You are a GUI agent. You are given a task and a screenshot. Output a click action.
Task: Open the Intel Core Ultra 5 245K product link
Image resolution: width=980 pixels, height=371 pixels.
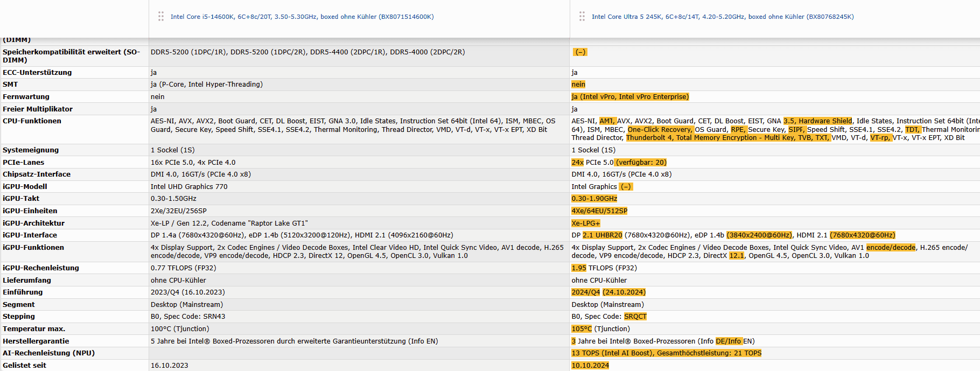[x=723, y=17]
